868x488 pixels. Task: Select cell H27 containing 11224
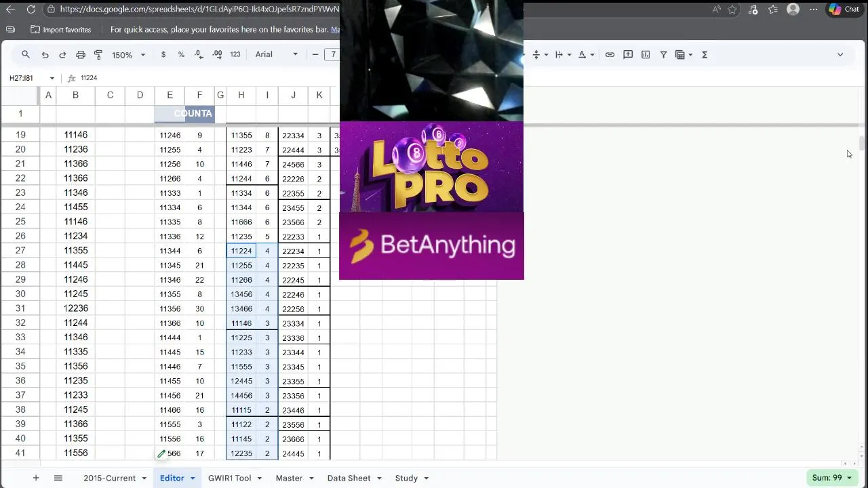pos(241,251)
